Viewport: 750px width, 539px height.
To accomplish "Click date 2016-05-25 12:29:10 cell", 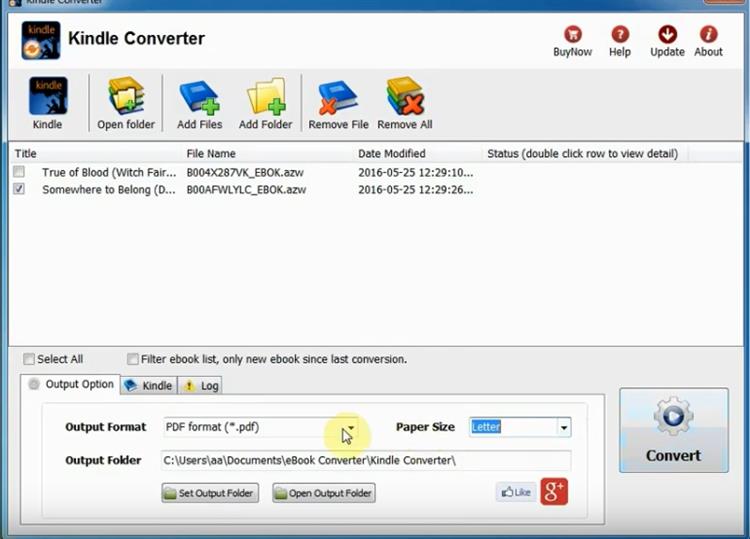I will point(416,172).
